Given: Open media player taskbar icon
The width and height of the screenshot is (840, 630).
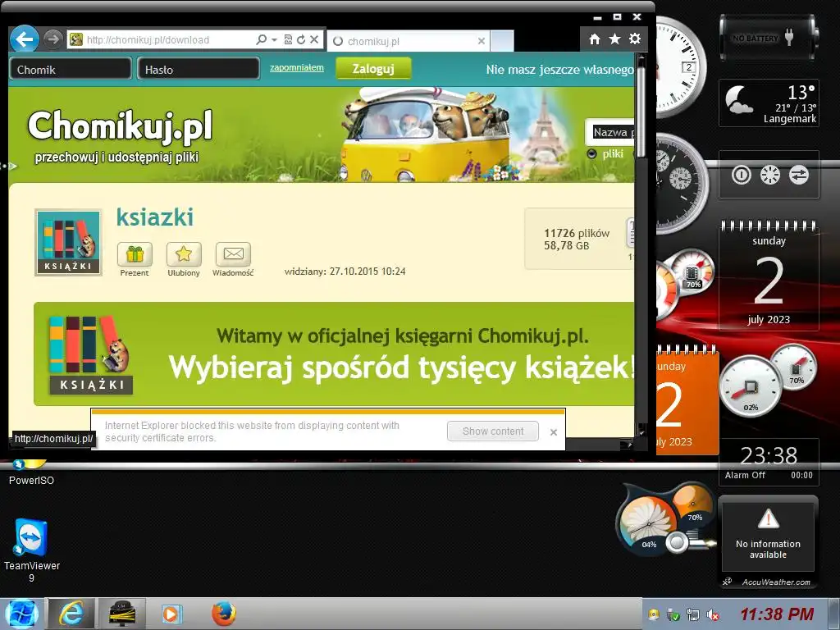Looking at the screenshot, I should tap(172, 614).
